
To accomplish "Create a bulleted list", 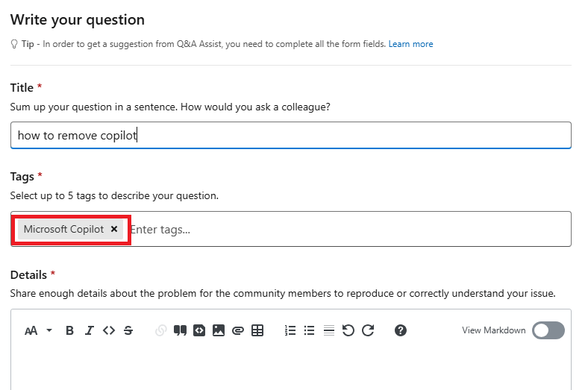I will pyautogui.click(x=310, y=330).
